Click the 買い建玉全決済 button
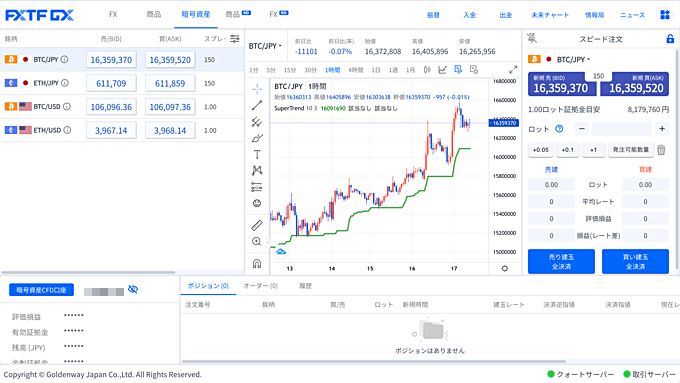Image resolution: width=680 pixels, height=383 pixels. (x=635, y=262)
